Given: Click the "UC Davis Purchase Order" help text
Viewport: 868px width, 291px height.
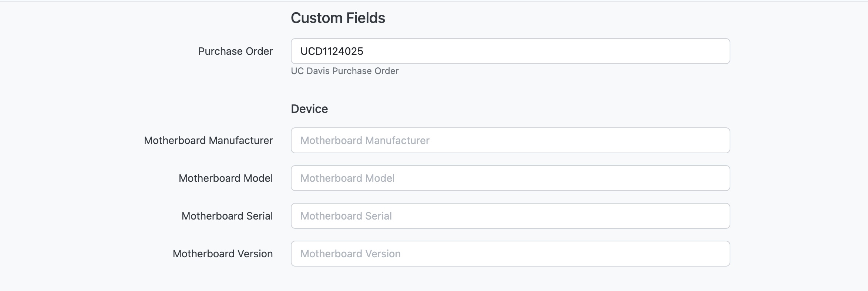Looking at the screenshot, I should 344,71.
